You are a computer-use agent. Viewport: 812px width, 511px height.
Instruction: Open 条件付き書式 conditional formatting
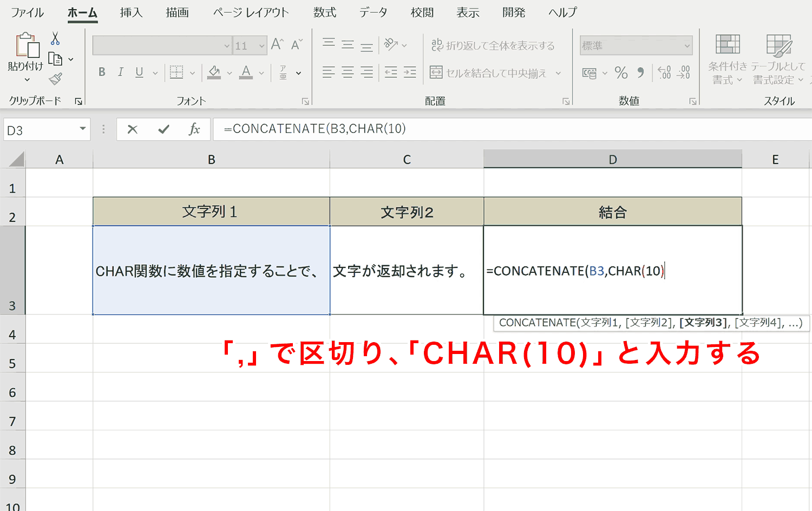coord(728,60)
